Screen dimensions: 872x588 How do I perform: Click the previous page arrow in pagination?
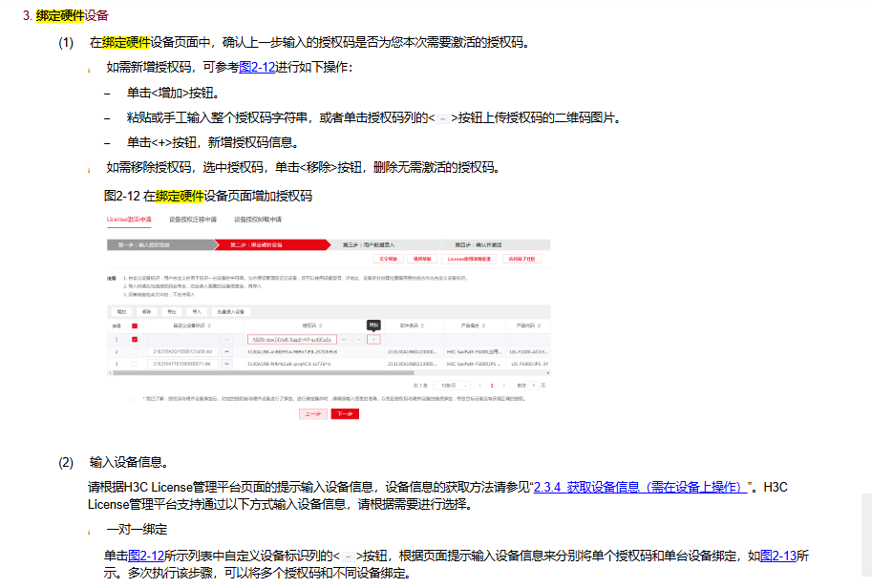coord(479,385)
